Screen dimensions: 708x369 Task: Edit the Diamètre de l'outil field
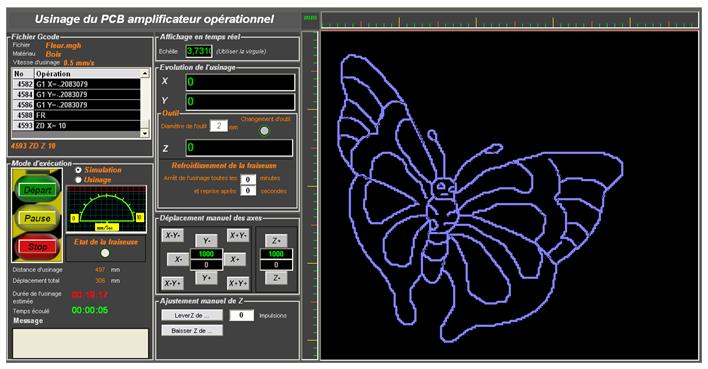pos(219,126)
